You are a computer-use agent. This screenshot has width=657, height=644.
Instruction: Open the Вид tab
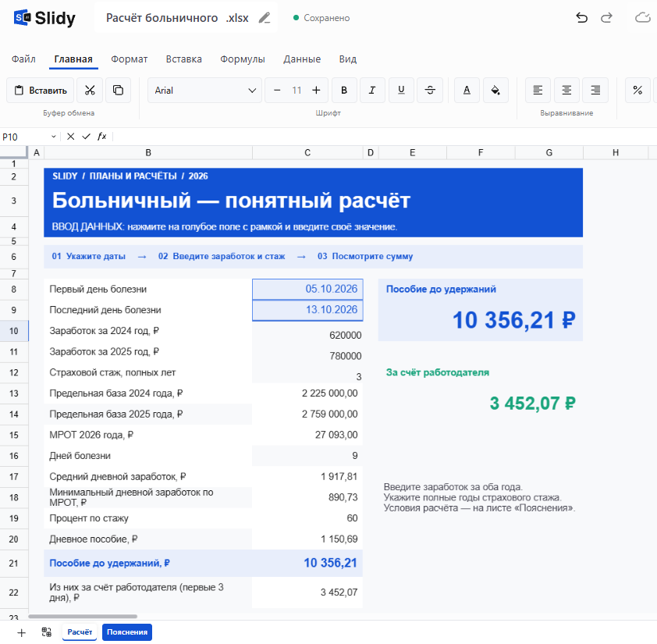click(x=348, y=59)
